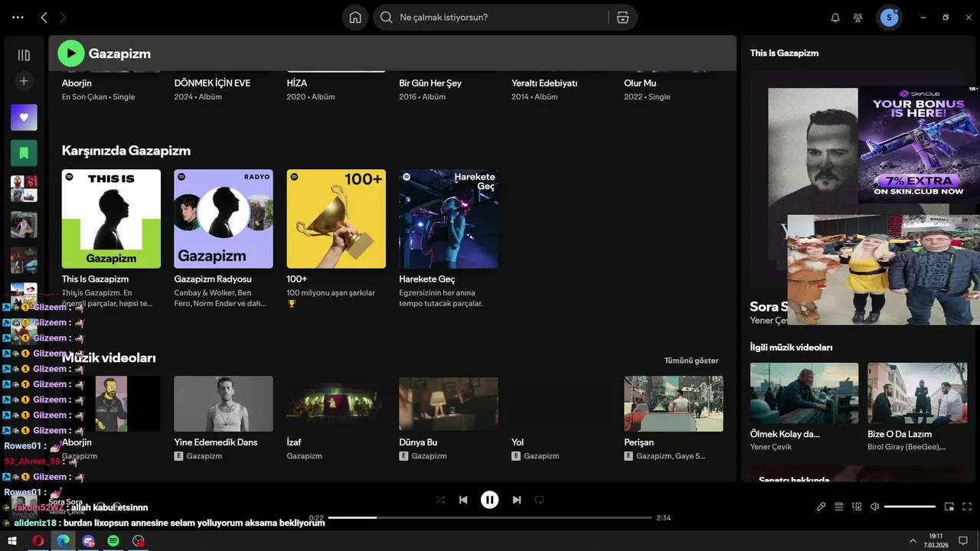
Task: Open 'Olur Mu' single
Action: pos(640,83)
